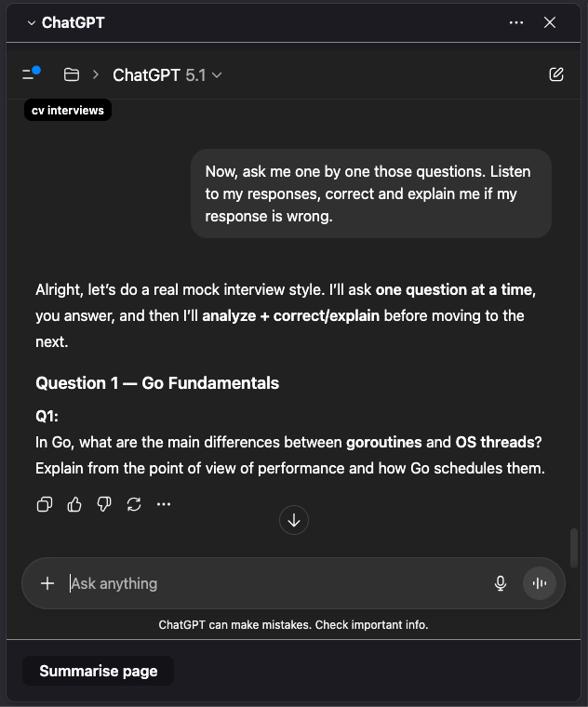Start a new chat with compose icon
Image resolution: width=588 pixels, height=707 pixels.
[x=556, y=74]
